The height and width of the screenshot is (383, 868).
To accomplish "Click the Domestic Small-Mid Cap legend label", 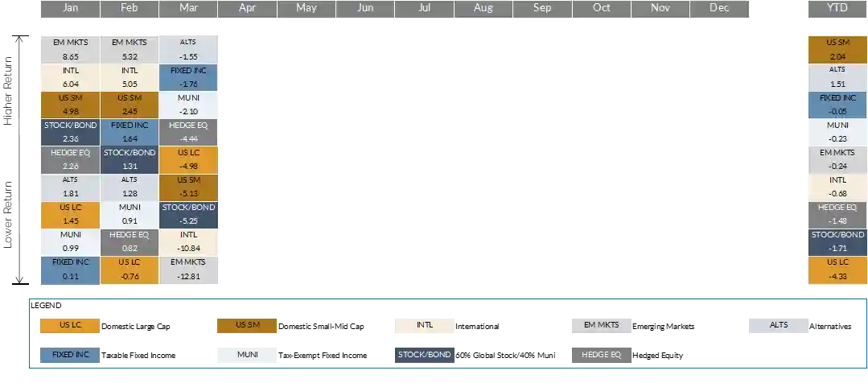I will [x=321, y=327].
